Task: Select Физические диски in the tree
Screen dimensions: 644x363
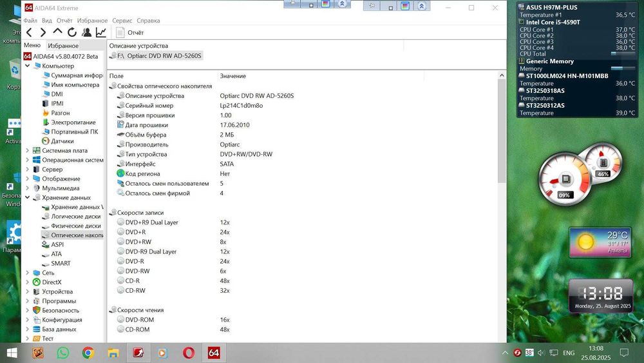Action: [71, 226]
